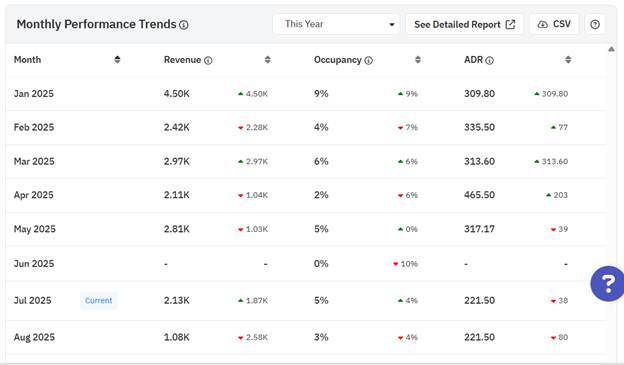Open the This Year period dropdown
Viewport: 624px width, 365px height.
coord(336,24)
